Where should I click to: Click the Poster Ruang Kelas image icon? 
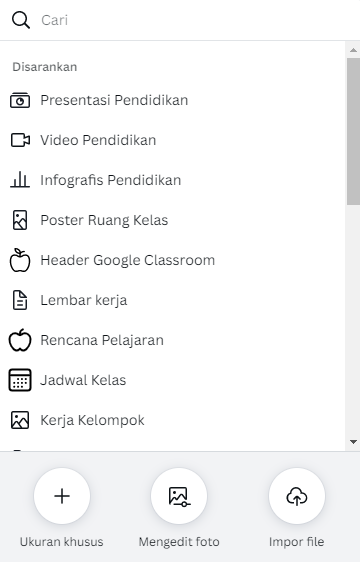coord(20,220)
